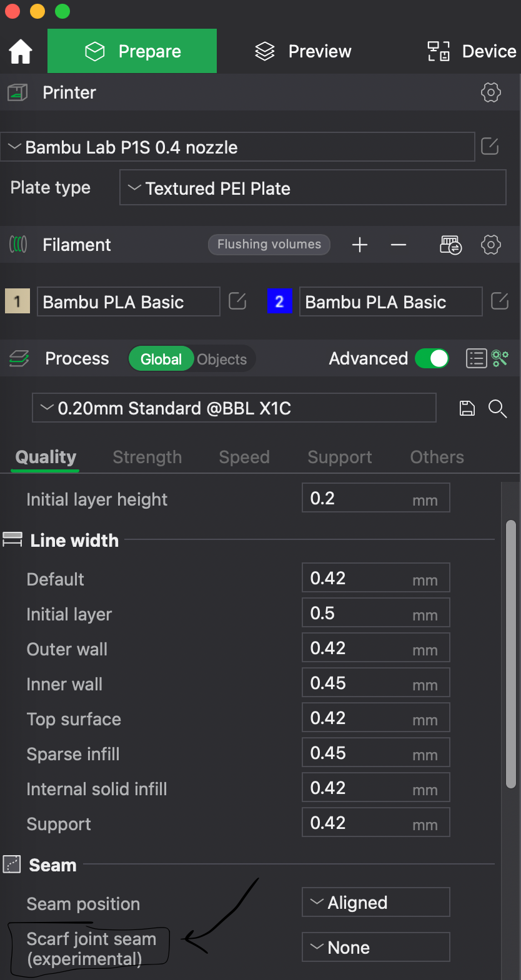Remove a filament with minus icon
Viewport: 521px width, 980px height.
tap(399, 245)
